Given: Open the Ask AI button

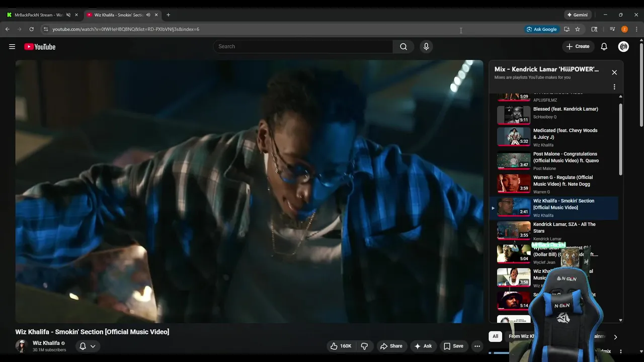Looking at the screenshot, I should click(x=423, y=346).
